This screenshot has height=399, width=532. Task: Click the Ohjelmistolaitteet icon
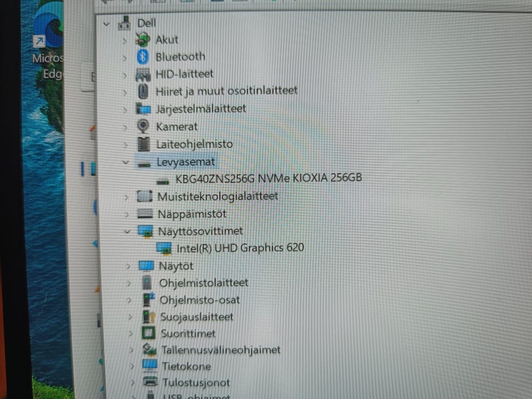pos(147,283)
